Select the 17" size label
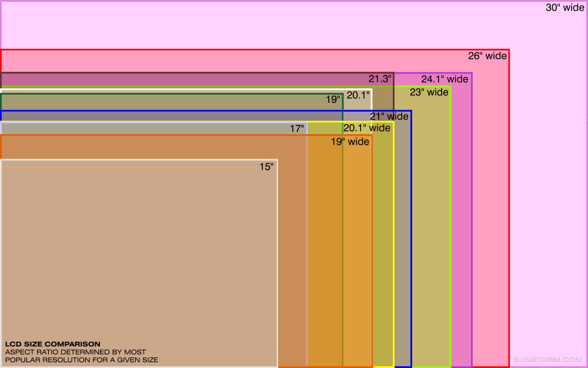This screenshot has height=368, width=588. click(297, 128)
